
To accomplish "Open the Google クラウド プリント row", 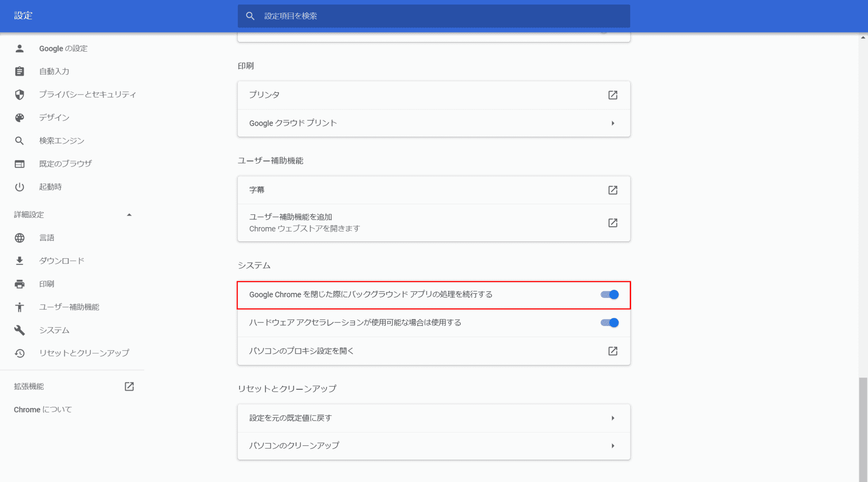I will pyautogui.click(x=434, y=123).
